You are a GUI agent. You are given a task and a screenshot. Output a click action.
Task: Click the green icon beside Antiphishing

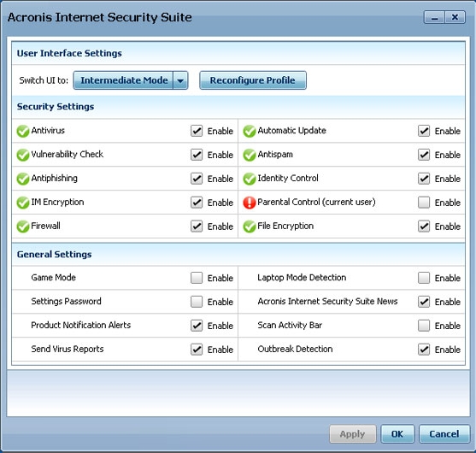(23, 179)
